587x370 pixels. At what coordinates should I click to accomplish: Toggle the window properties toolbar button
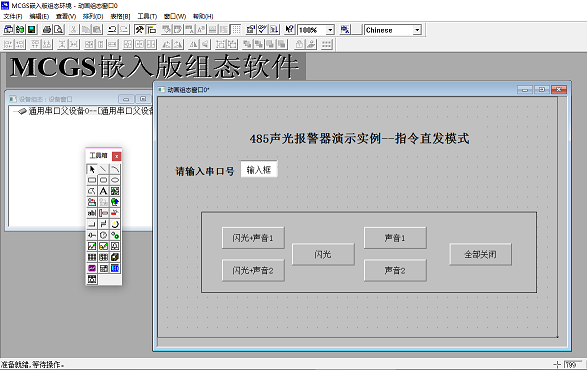click(x=152, y=30)
